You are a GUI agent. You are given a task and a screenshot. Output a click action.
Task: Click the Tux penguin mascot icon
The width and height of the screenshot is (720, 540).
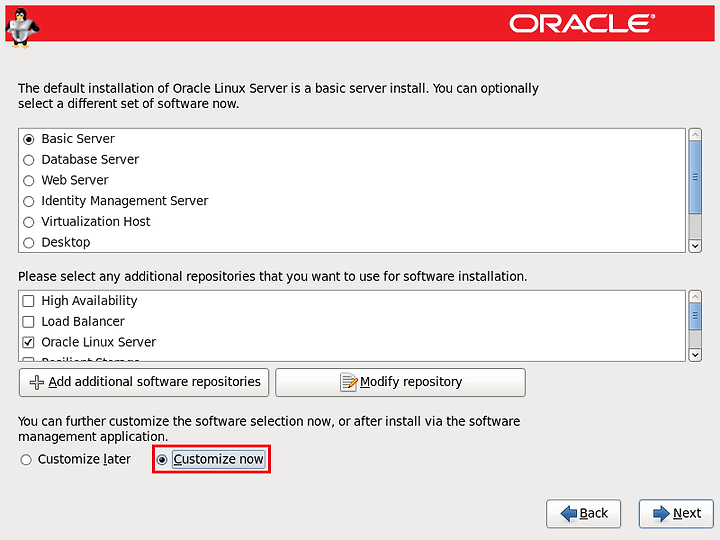click(22, 28)
